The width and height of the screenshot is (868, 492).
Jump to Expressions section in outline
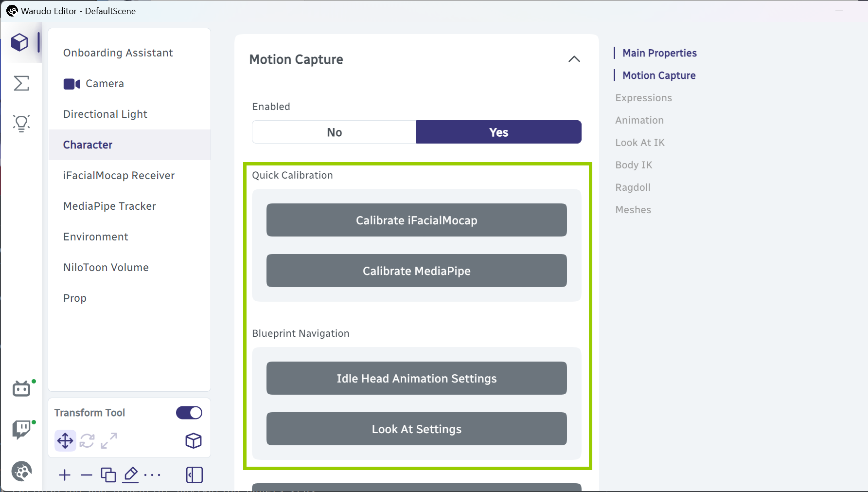pyautogui.click(x=643, y=98)
